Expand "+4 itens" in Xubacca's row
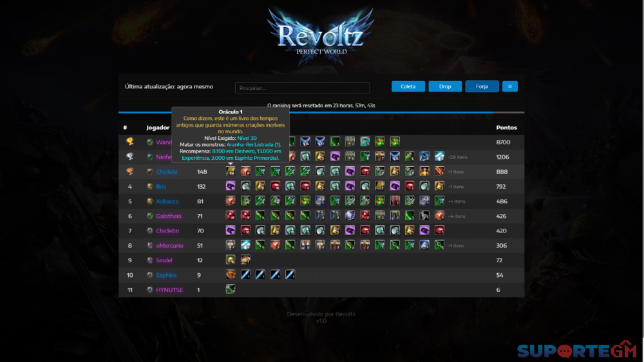 [457, 202]
